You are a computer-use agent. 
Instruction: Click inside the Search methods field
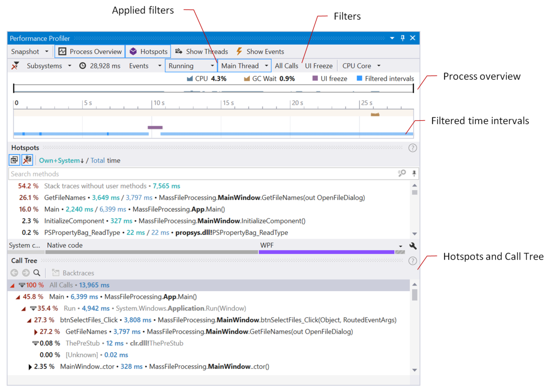point(160,173)
